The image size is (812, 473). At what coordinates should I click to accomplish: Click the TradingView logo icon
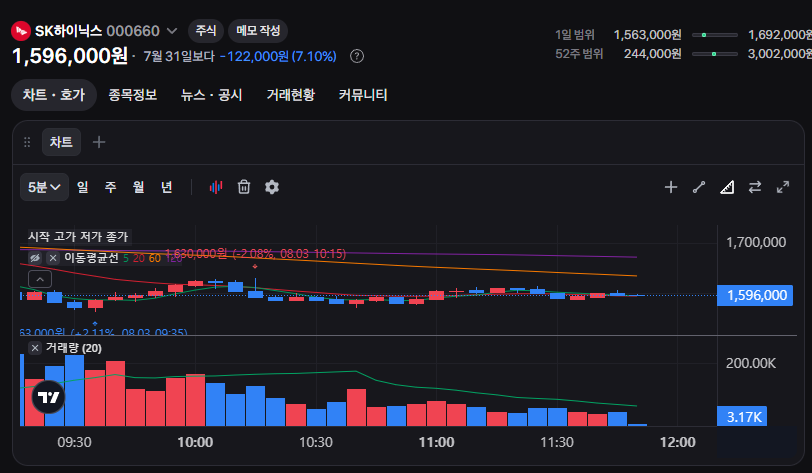tap(49, 397)
